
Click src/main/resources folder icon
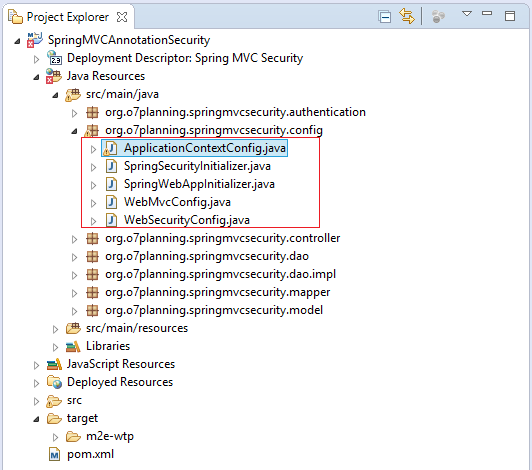coord(73,328)
